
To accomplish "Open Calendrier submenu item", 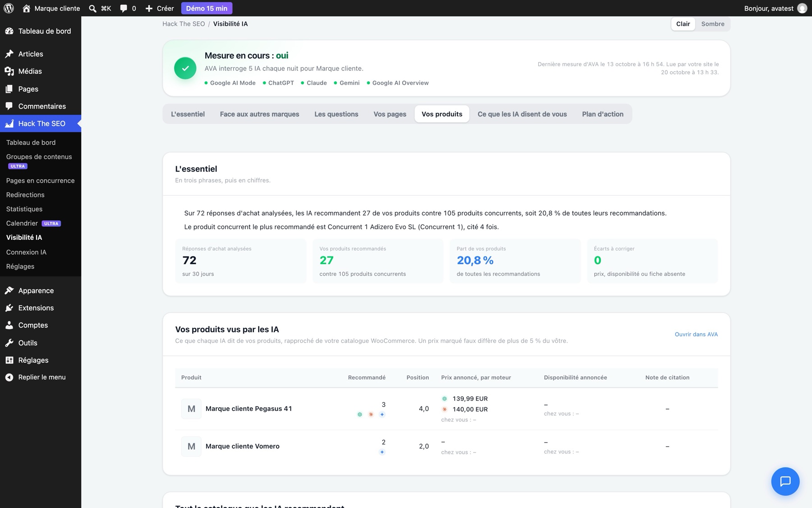I will point(41,224).
